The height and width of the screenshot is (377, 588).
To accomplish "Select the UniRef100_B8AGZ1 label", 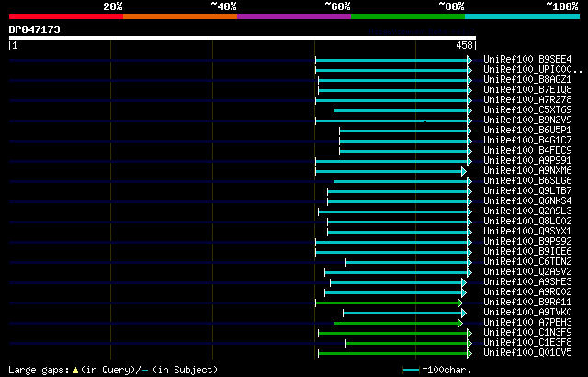I will 527,79.
